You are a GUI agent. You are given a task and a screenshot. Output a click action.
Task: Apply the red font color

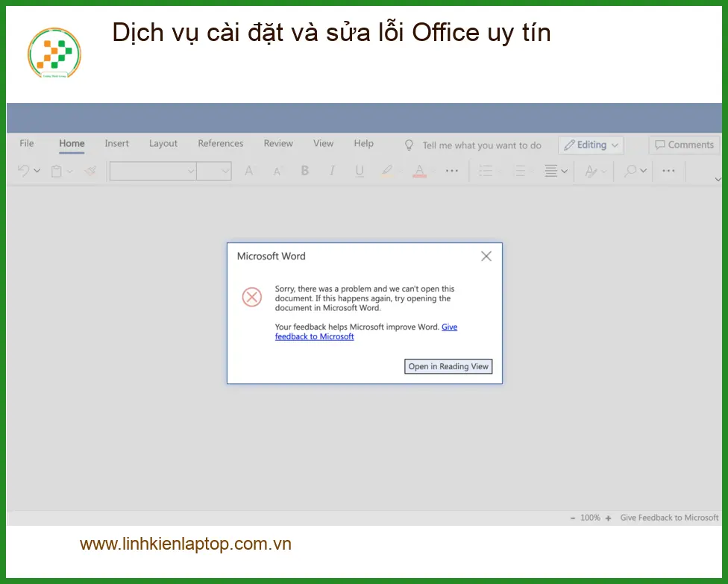419,171
